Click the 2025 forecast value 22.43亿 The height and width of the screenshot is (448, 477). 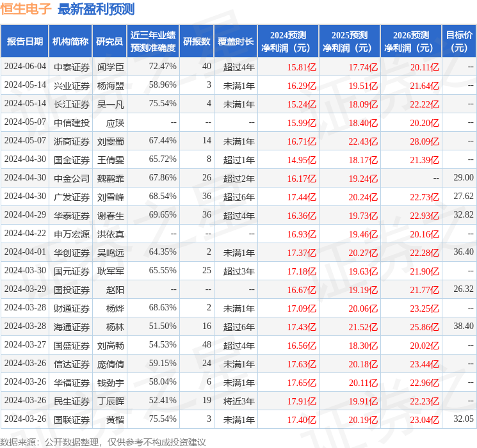363,141
